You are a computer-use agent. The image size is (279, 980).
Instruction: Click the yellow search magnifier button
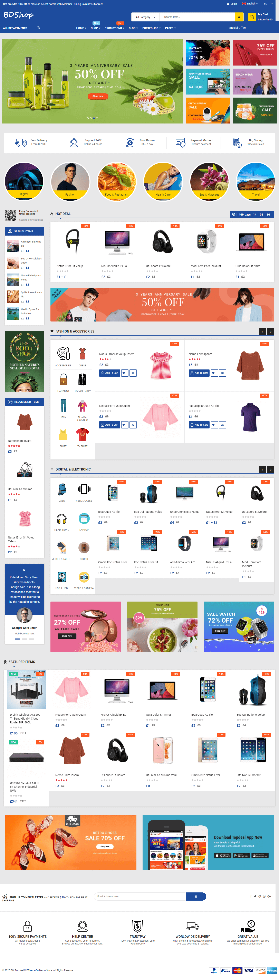[239, 17]
